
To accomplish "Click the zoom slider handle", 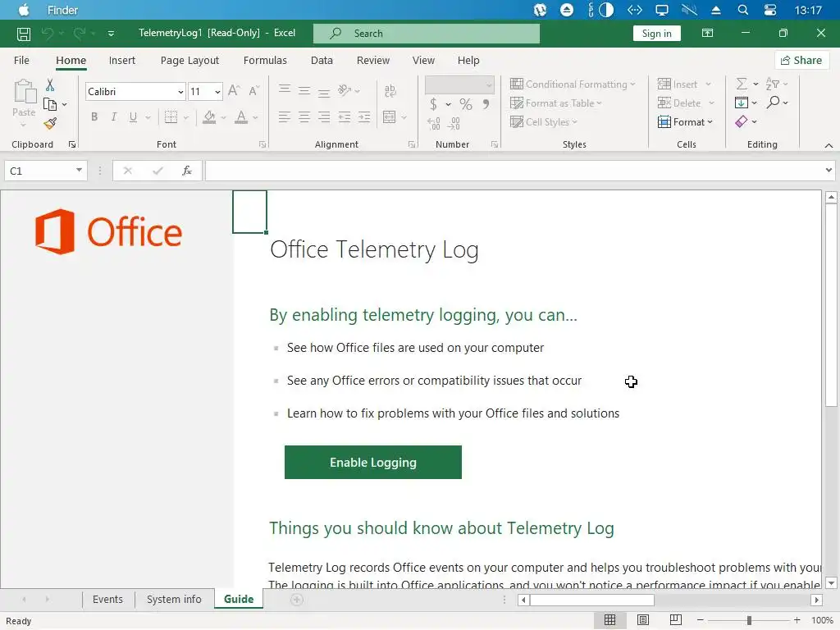I will pos(749,620).
